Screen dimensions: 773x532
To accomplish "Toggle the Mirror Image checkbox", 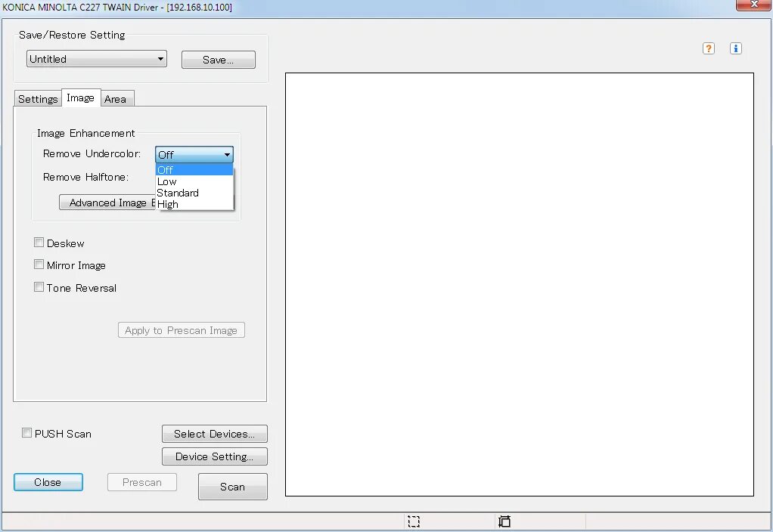I will pyautogui.click(x=39, y=264).
